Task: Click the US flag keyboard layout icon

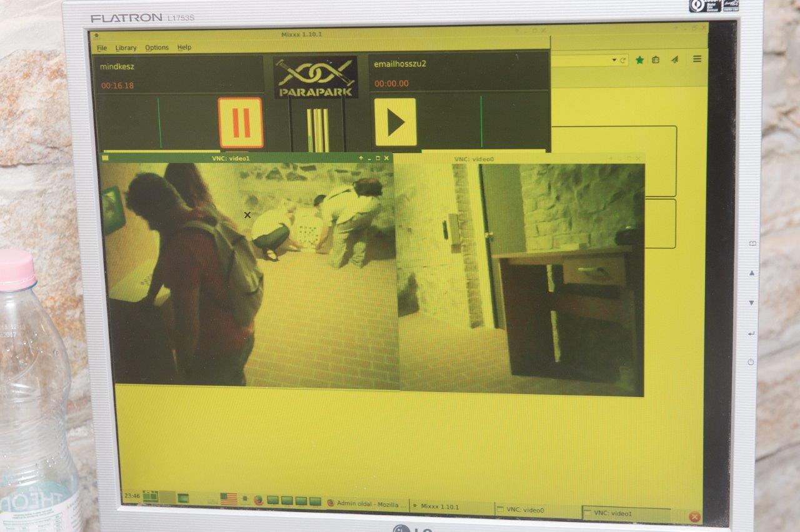Action: pyautogui.click(x=229, y=499)
